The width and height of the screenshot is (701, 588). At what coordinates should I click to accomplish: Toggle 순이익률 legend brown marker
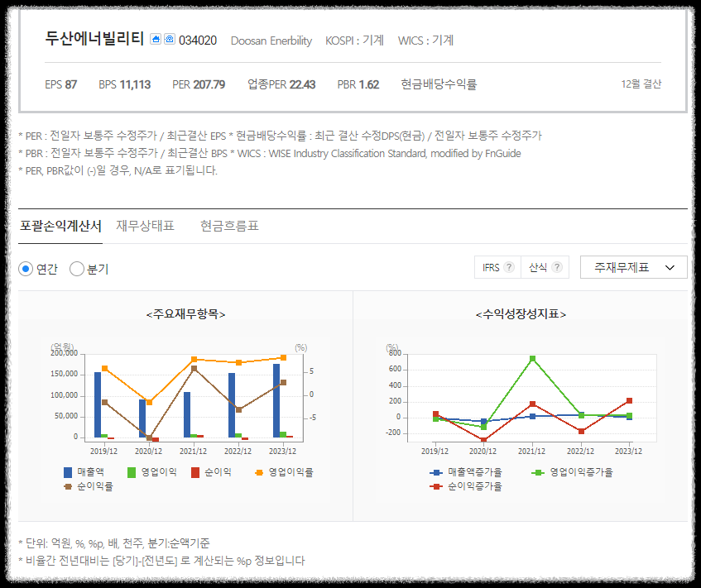[x=68, y=486]
